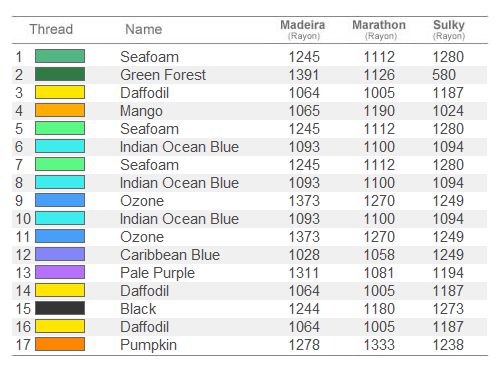Image resolution: width=500 pixels, height=366 pixels.
Task: Click Indian Ocean Blue name in row 6
Action: 179,147
